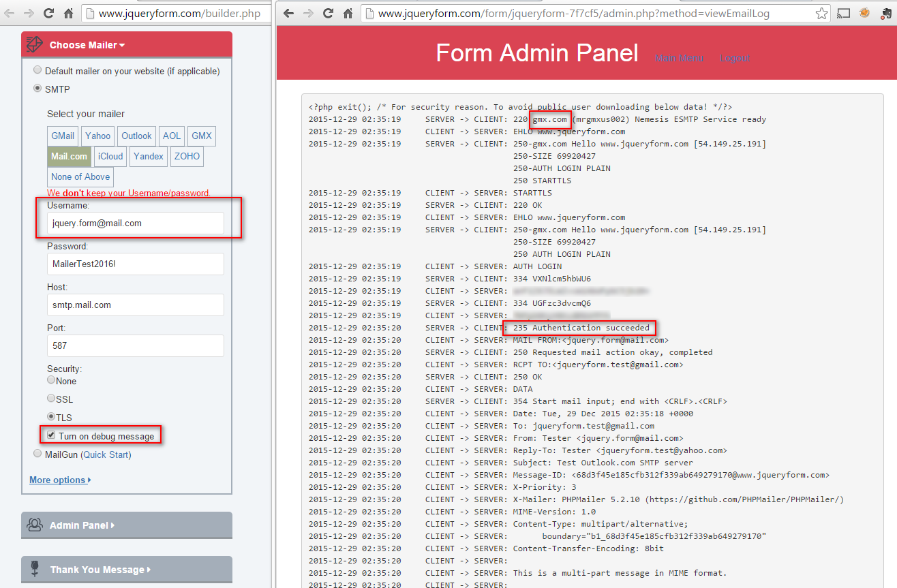Viewport: 897px width, 588px height.
Task: Go forward in the admin panel browser window
Action: (x=309, y=13)
